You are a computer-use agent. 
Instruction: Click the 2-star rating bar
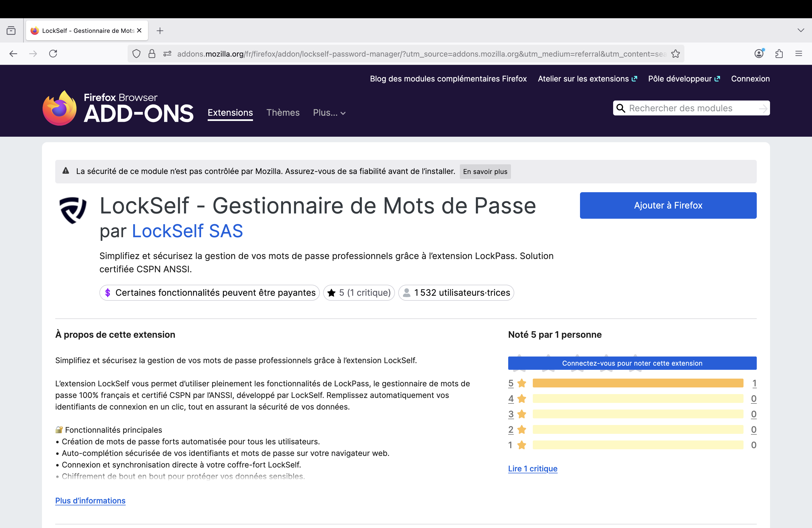coord(638,429)
